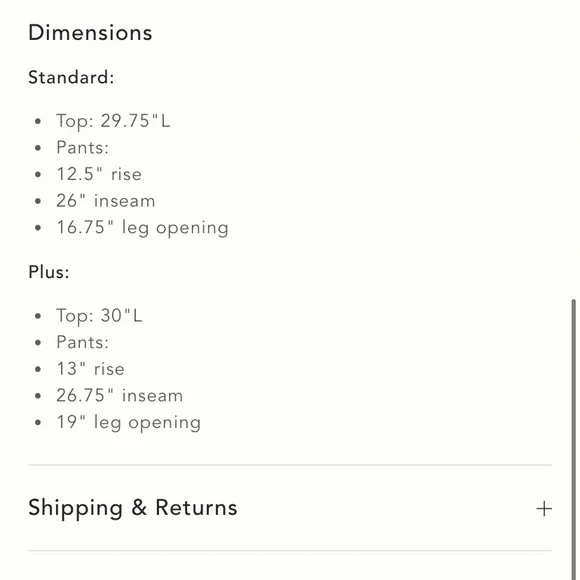Click the 26" inseam list item
This screenshot has width=580, height=580.
pos(106,201)
